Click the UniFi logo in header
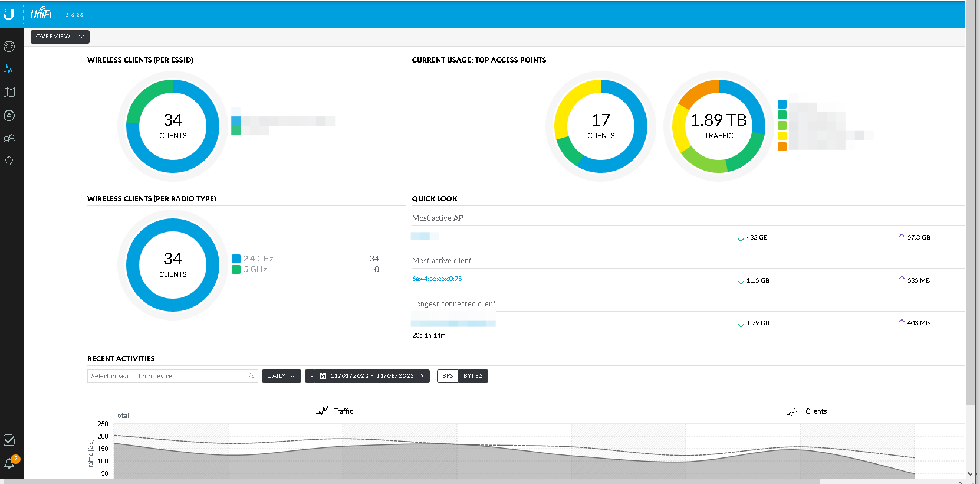Image resolution: width=980 pixels, height=484 pixels. point(42,13)
